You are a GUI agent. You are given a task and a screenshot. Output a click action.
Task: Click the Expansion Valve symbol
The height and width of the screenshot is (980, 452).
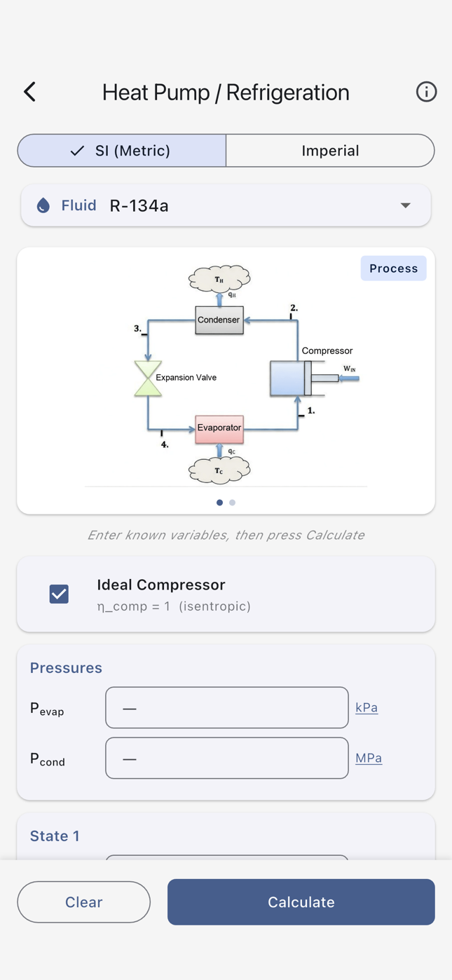[147, 377]
